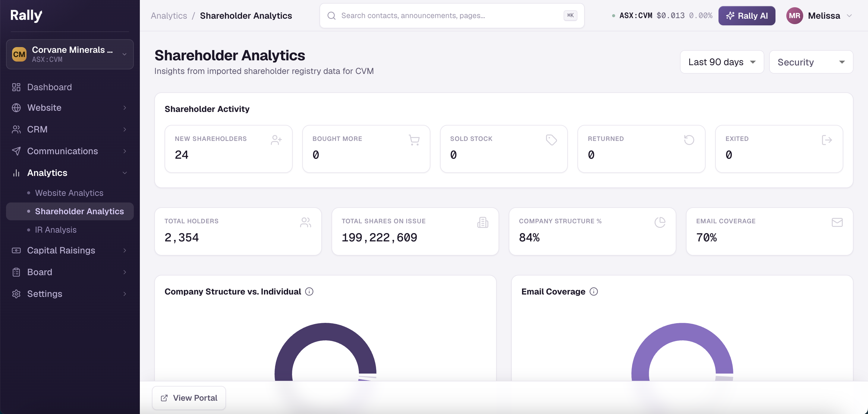Click the New Shareholders add-user icon
Viewport: 868px width, 414px height.
276,140
